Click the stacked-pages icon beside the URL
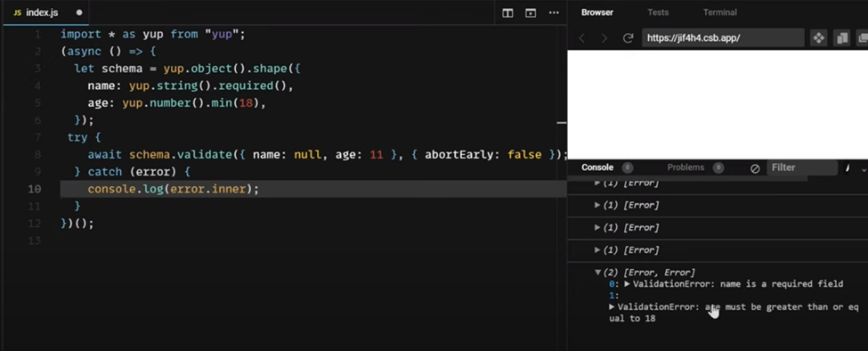This screenshot has width=868, height=351. click(842, 38)
